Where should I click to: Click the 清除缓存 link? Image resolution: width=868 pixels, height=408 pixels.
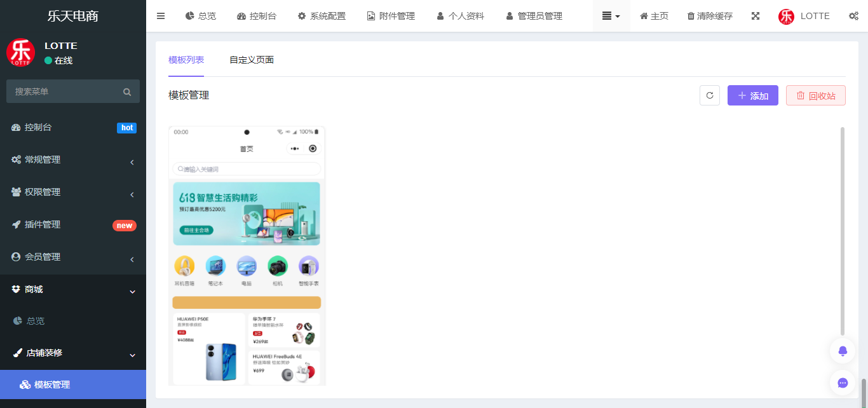710,16
